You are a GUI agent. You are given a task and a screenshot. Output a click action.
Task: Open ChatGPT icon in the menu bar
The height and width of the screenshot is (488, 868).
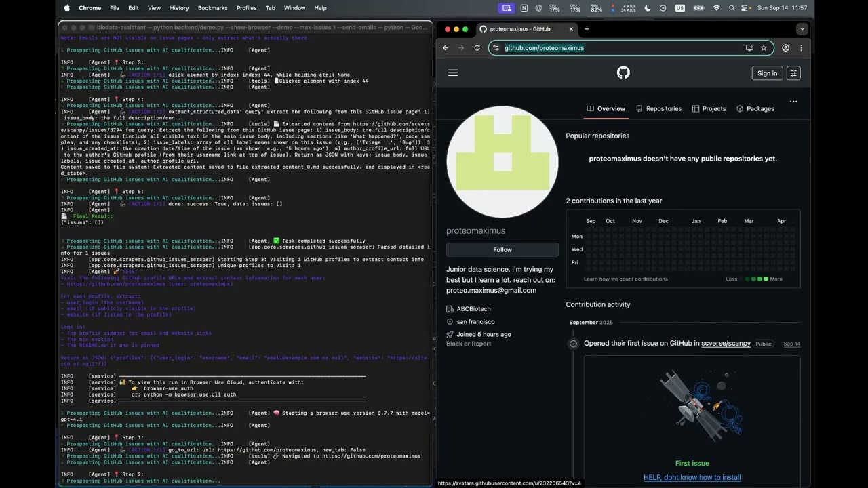click(x=538, y=8)
